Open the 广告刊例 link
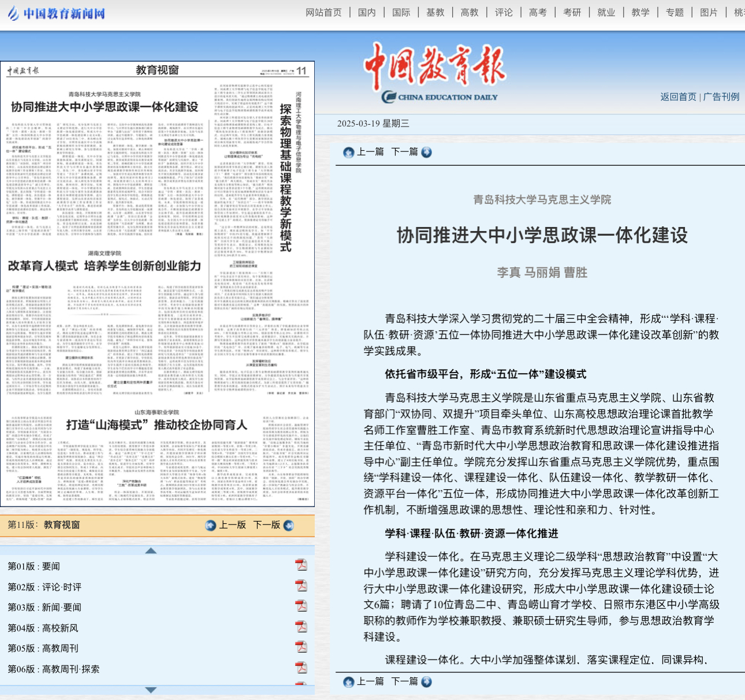The height and width of the screenshot is (700, 745). point(721,97)
